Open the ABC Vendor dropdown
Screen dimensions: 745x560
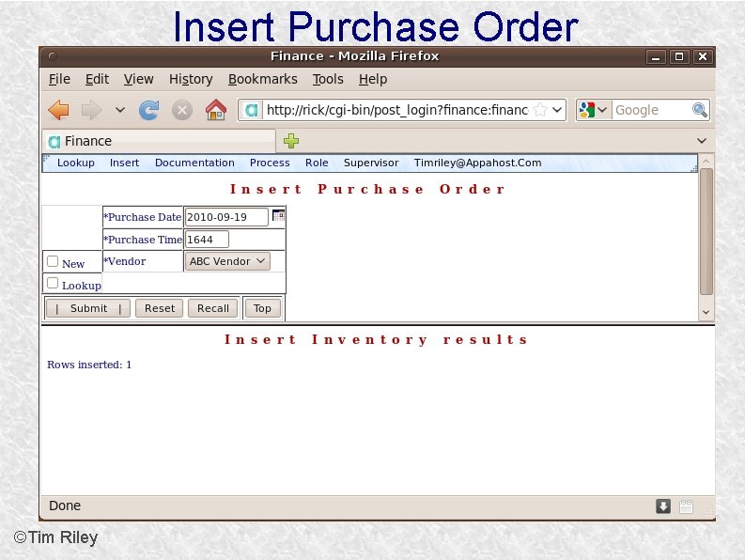[227, 261]
